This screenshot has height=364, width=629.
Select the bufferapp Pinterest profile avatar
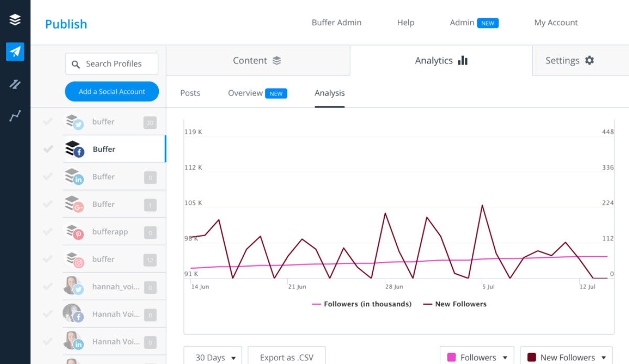74,232
